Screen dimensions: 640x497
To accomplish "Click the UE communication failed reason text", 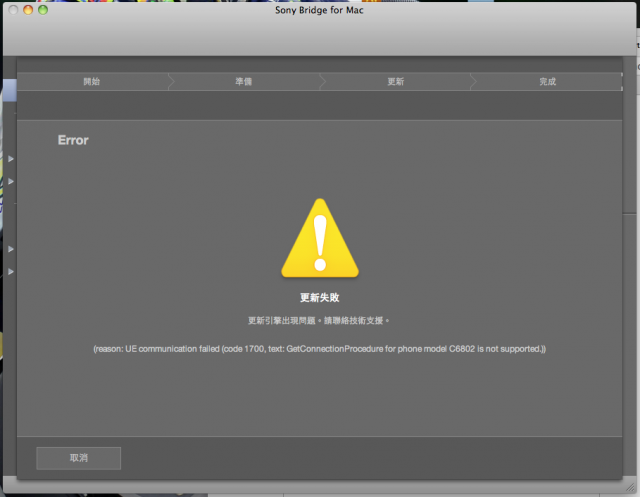I will coord(320,349).
